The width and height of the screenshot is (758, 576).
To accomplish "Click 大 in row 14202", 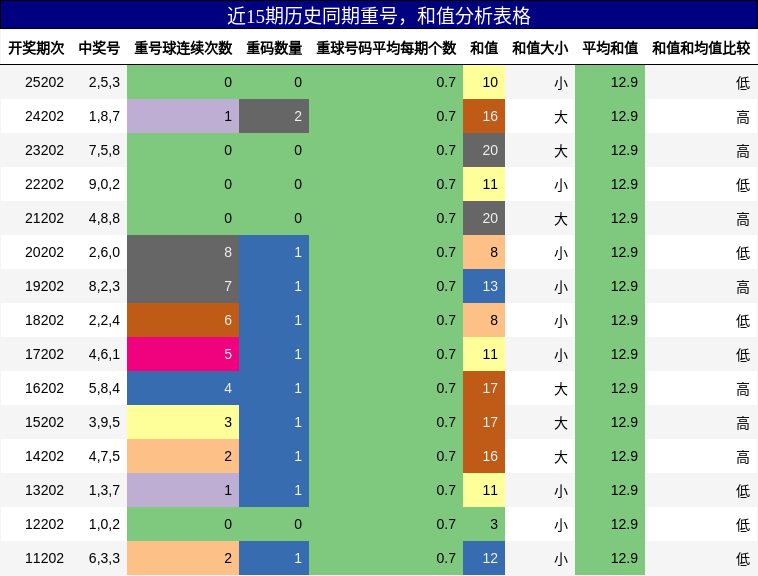I will pyautogui.click(x=561, y=457).
